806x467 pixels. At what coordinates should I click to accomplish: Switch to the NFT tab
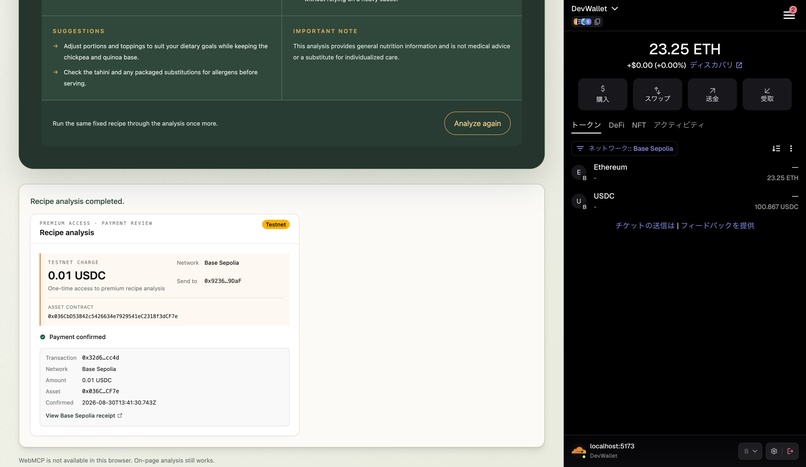point(639,125)
